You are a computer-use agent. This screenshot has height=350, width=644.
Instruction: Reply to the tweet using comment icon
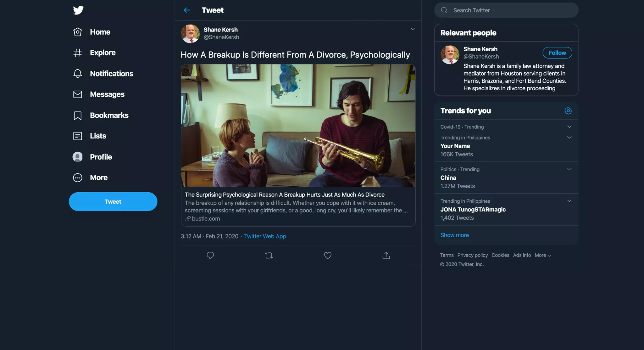click(x=210, y=255)
